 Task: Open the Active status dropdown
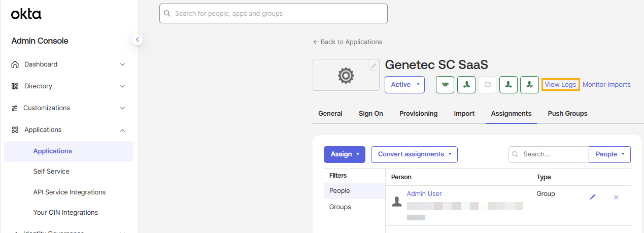tap(404, 85)
